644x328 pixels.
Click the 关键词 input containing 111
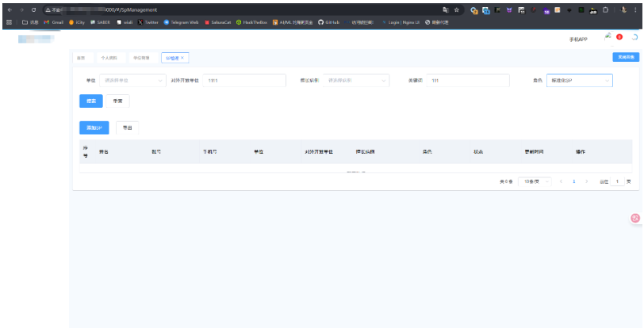pos(468,81)
